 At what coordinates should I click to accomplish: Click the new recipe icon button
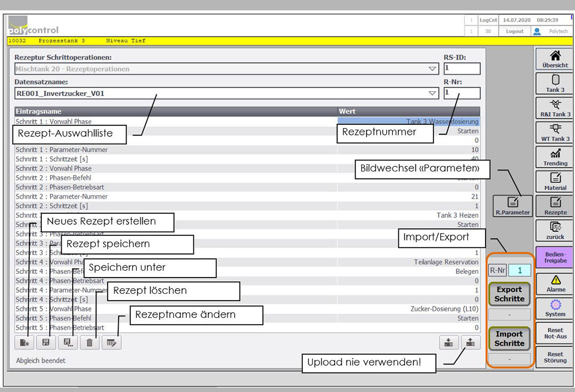[25, 343]
